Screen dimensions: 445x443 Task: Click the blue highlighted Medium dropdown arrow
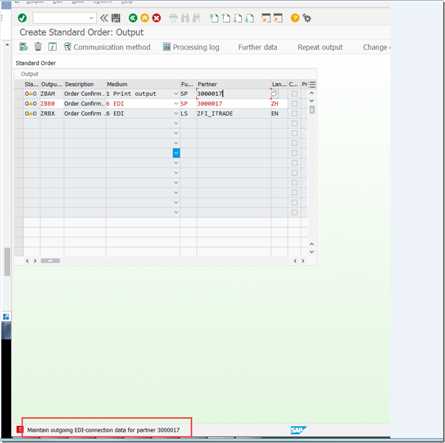pos(176,153)
